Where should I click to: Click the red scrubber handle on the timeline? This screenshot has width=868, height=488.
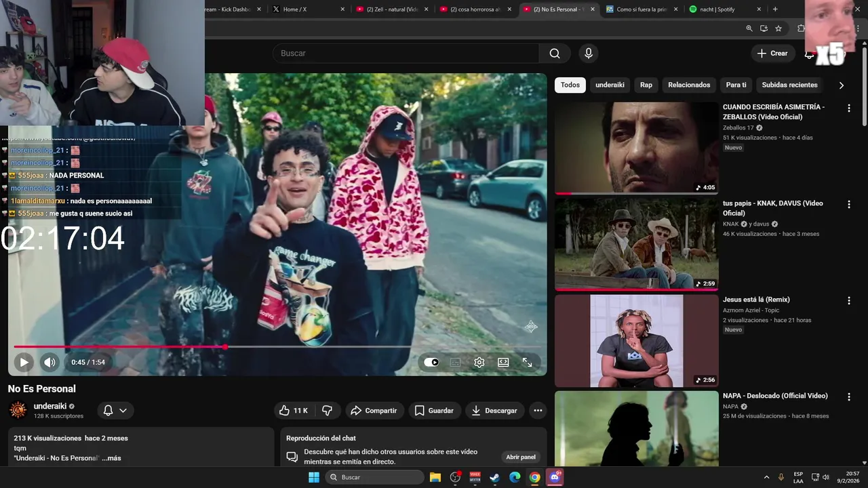(225, 347)
